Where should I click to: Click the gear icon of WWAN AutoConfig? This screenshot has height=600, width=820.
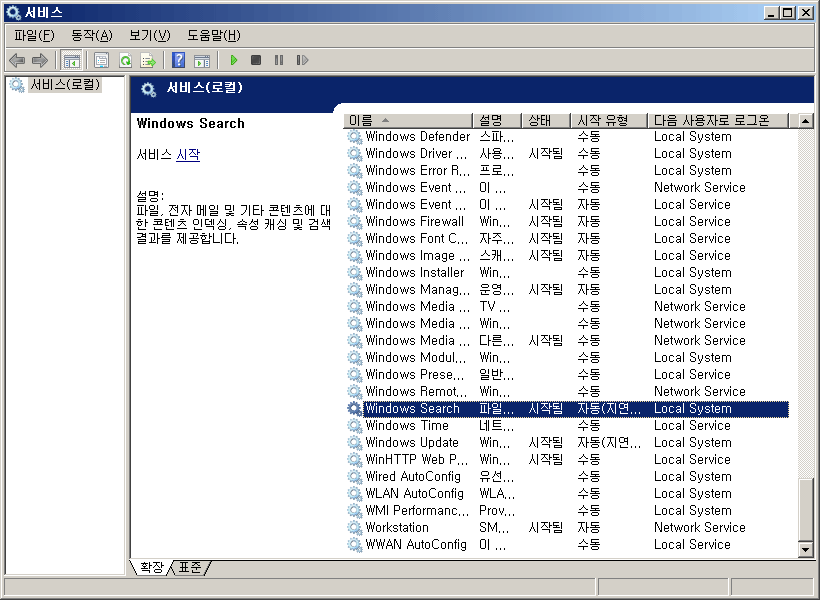[x=355, y=545]
